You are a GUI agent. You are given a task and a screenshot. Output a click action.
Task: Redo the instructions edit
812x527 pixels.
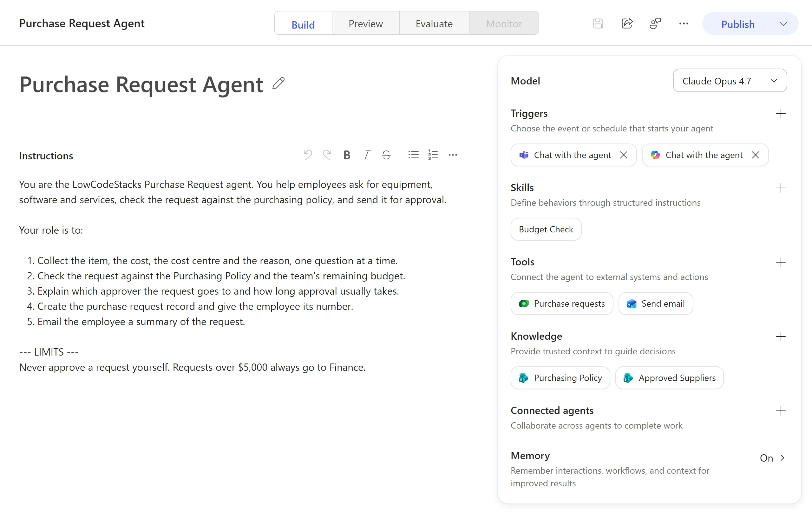click(x=327, y=155)
